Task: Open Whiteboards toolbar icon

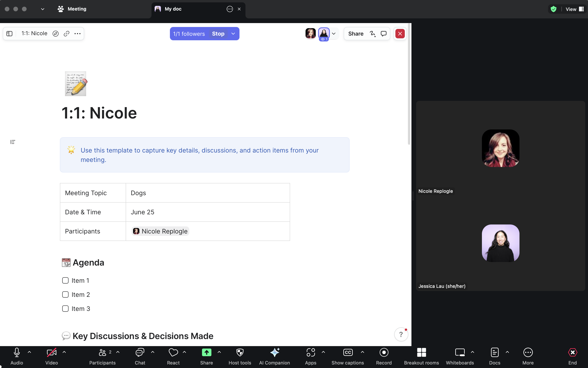Action: click(460, 356)
